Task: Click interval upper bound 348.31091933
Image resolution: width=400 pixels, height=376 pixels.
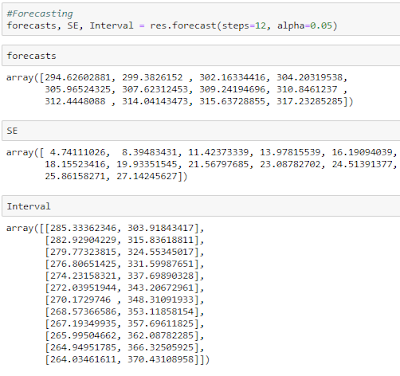Action: click(160, 300)
